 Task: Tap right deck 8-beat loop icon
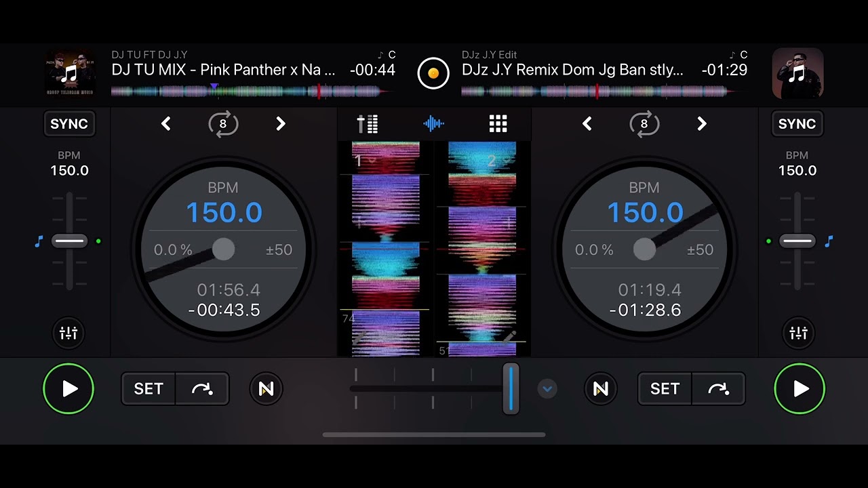pos(644,124)
